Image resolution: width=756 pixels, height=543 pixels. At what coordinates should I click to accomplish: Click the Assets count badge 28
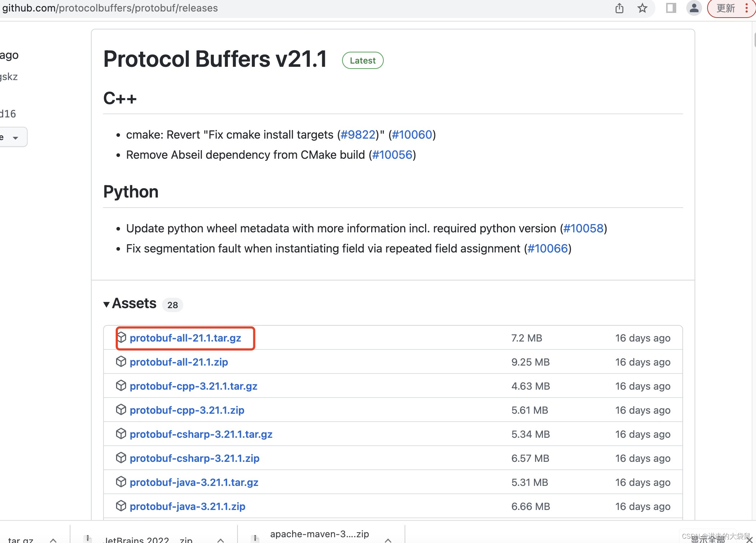(x=172, y=305)
